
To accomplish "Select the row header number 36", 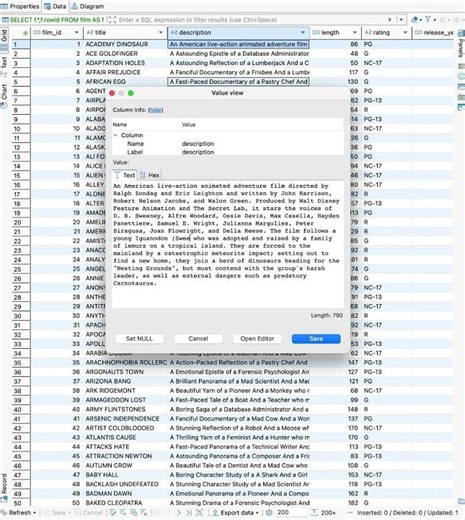I will tap(21, 372).
